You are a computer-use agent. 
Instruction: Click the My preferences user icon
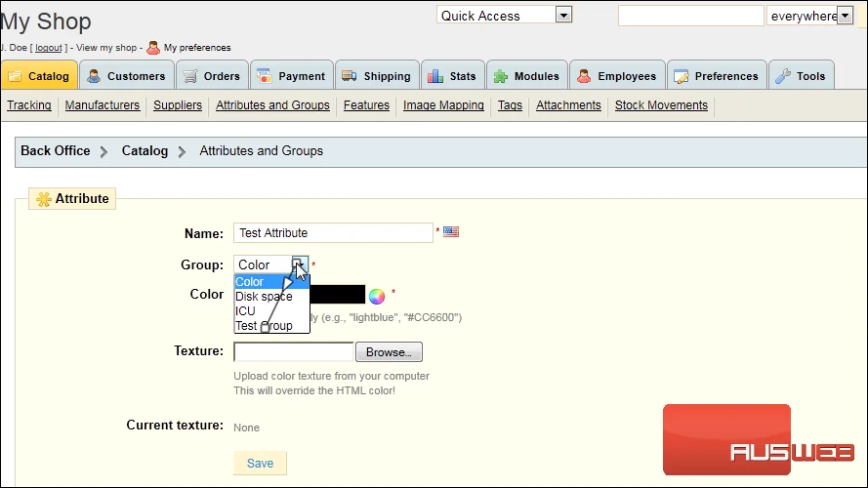tap(153, 48)
